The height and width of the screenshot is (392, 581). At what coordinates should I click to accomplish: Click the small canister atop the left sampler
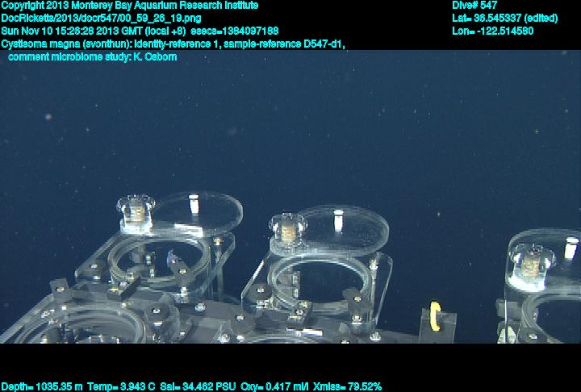[x=136, y=212]
